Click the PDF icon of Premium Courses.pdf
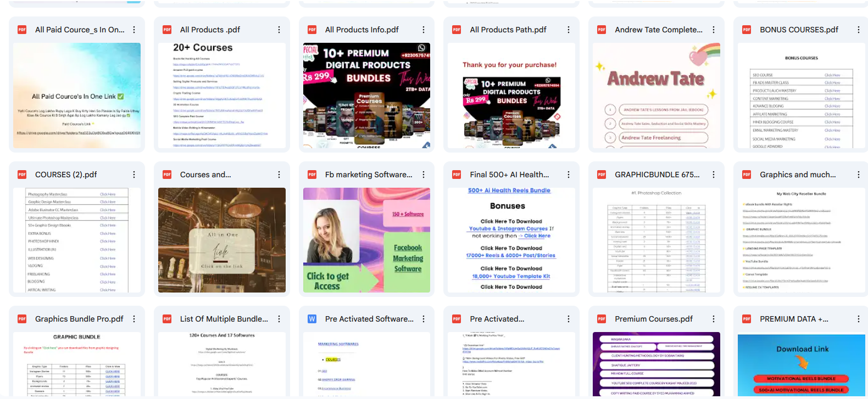The width and height of the screenshot is (868, 399). click(602, 319)
